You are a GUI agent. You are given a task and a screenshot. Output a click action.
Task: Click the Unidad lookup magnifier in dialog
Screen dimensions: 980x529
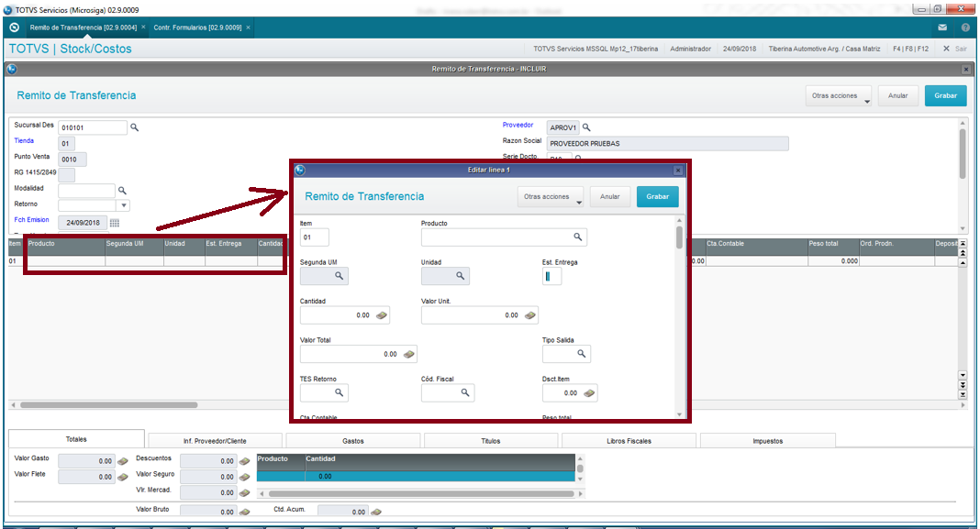460,275
